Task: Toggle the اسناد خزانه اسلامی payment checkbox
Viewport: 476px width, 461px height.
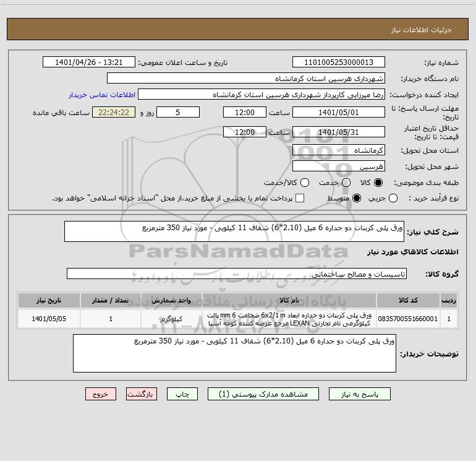Action: [300, 198]
